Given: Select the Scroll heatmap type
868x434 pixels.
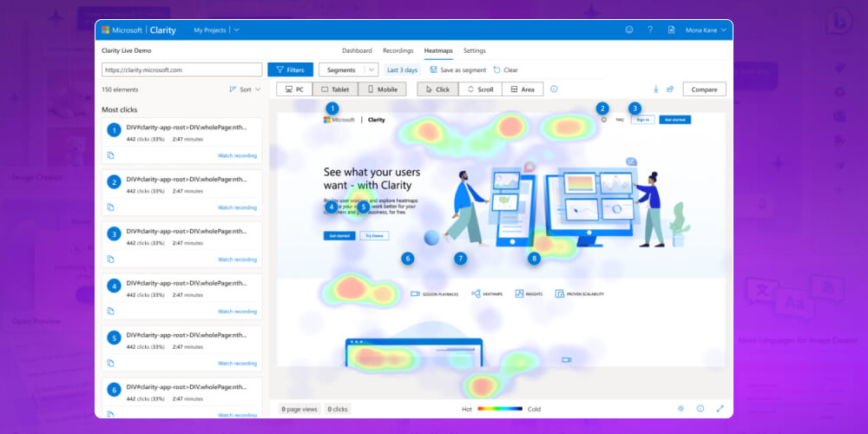Looking at the screenshot, I should pos(480,89).
